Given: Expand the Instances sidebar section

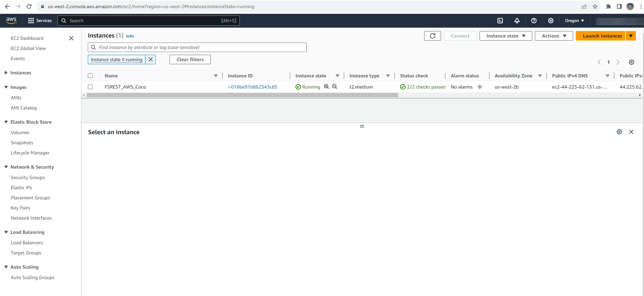Looking at the screenshot, I should [x=6, y=73].
